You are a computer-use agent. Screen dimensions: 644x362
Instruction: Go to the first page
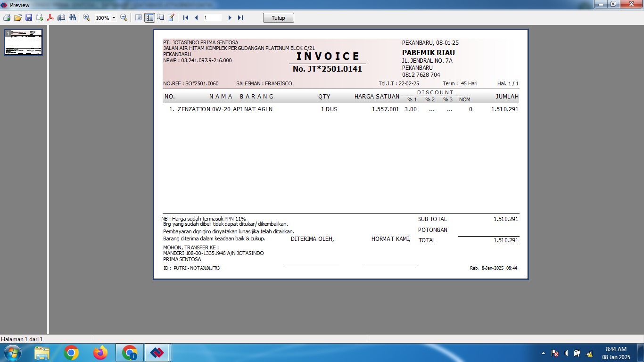click(x=186, y=17)
